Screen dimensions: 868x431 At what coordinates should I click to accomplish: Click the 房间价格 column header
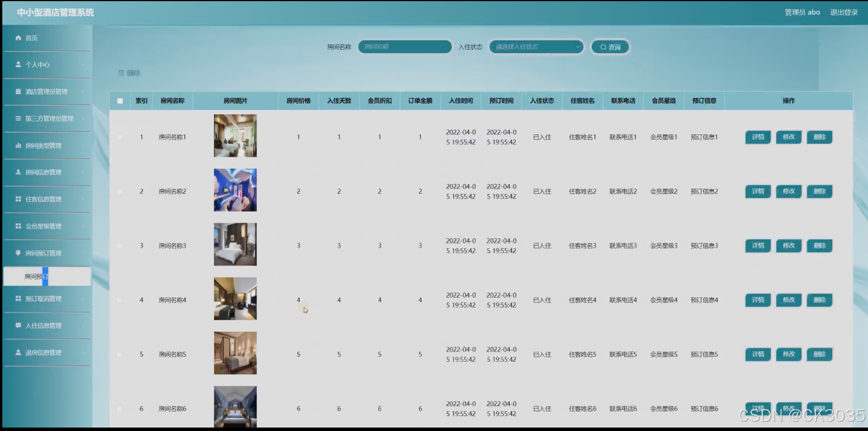click(x=298, y=101)
